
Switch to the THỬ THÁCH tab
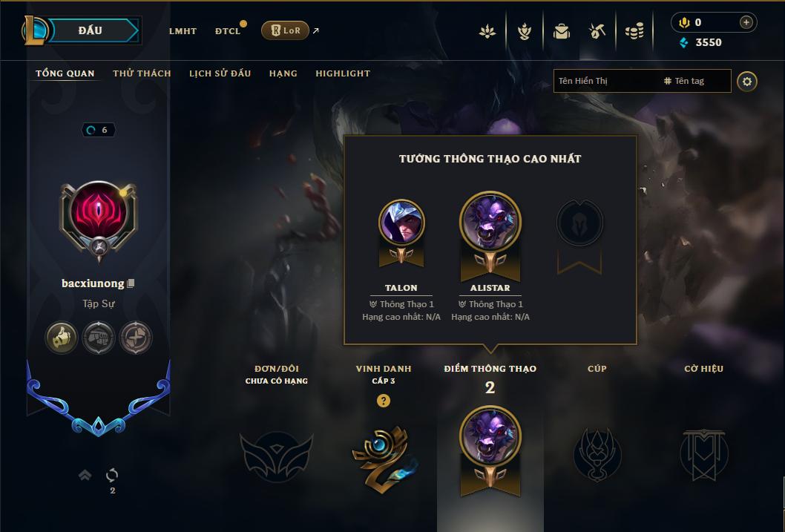tap(142, 73)
